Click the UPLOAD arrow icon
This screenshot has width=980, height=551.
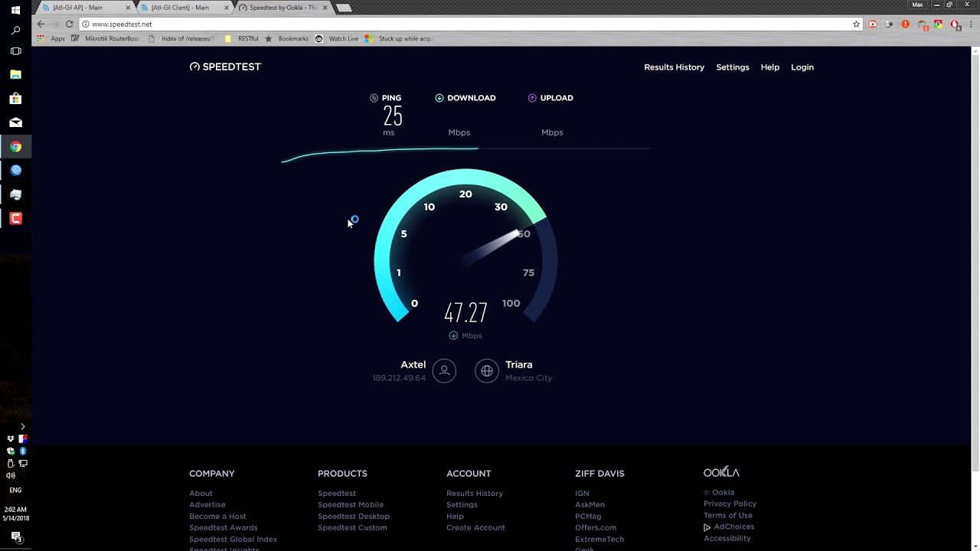[532, 98]
